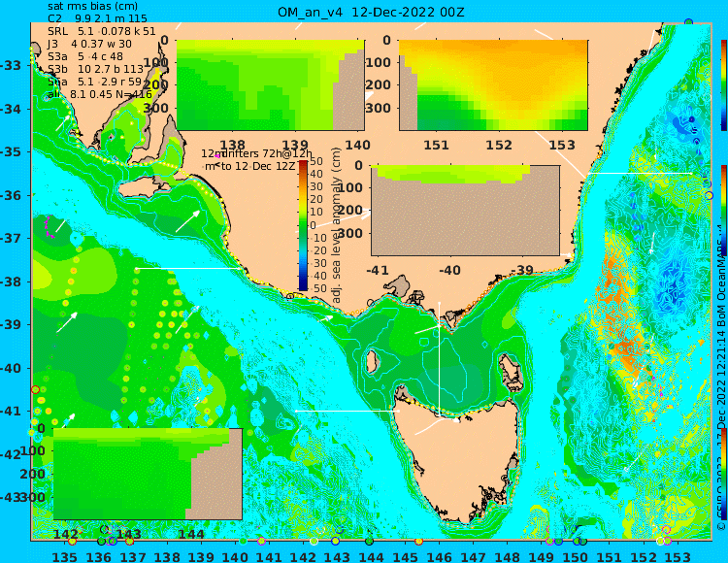Click the central sea level anomaly colorbar
The image size is (728, 563).
303,225
